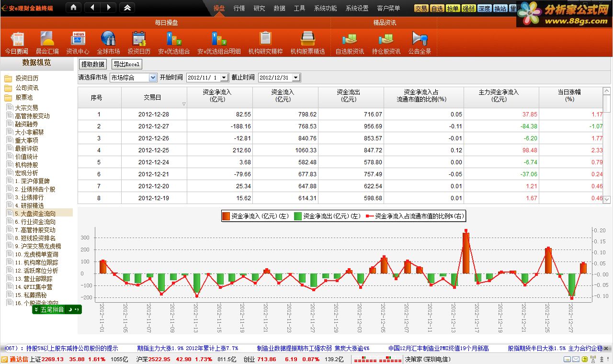Image resolution: width=613 pixels, height=364 pixels.
Task: Open the 系统功能 menu
Action: click(x=325, y=8)
